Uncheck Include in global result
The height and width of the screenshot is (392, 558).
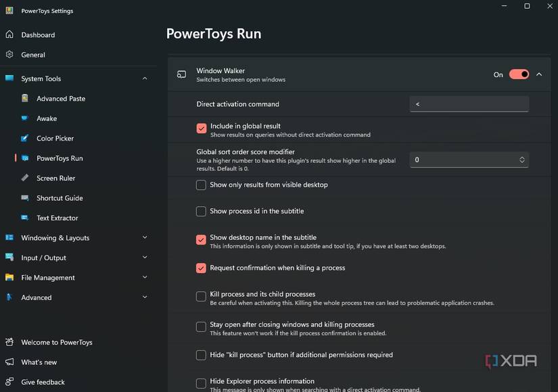pyautogui.click(x=201, y=128)
